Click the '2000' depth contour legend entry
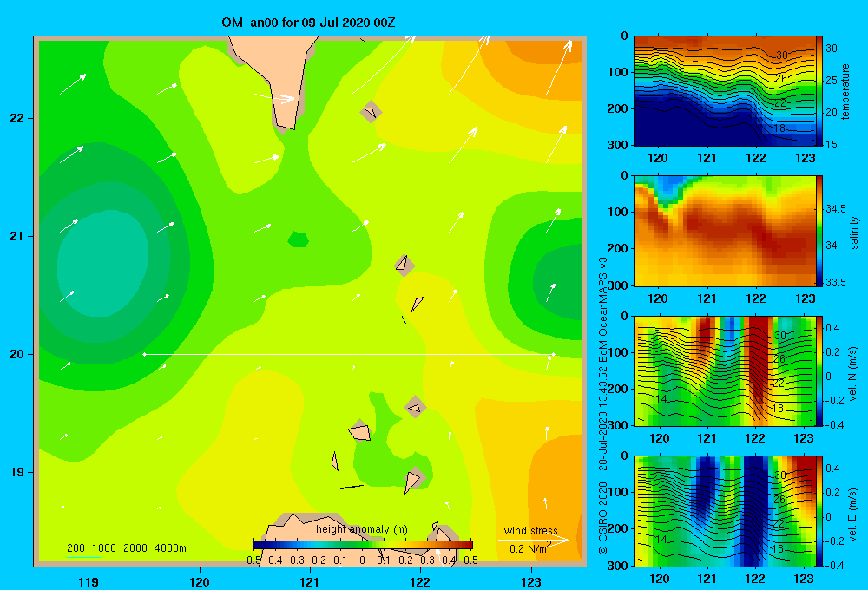 [x=135, y=548]
